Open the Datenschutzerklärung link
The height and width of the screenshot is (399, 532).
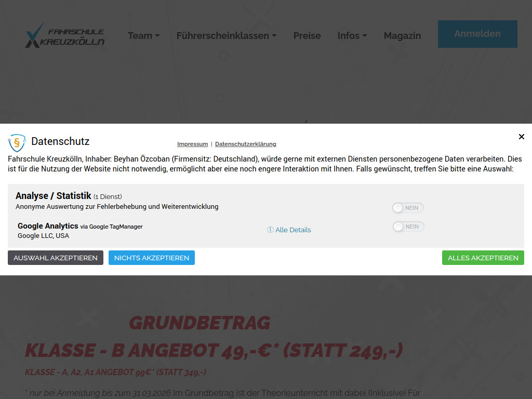245,144
